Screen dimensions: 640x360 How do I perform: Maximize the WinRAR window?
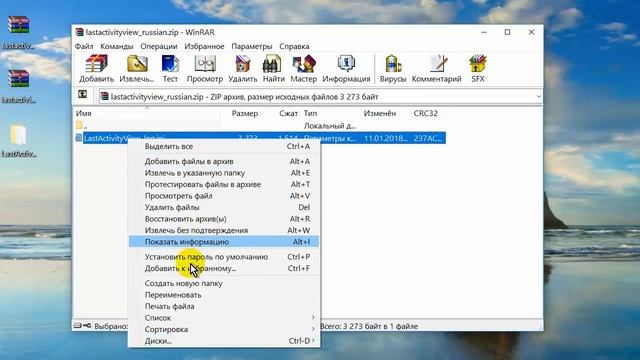click(x=507, y=32)
